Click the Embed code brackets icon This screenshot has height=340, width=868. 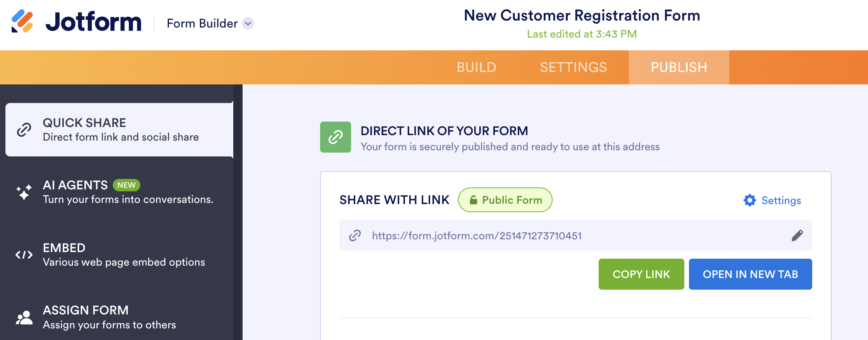coord(24,255)
